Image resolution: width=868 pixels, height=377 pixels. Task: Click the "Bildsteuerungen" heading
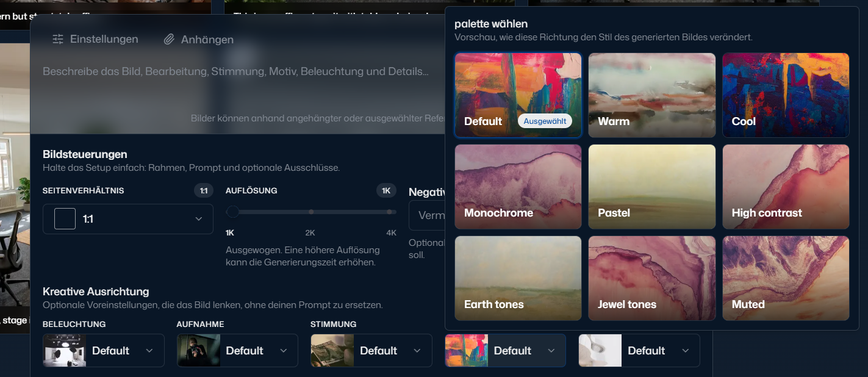(85, 154)
